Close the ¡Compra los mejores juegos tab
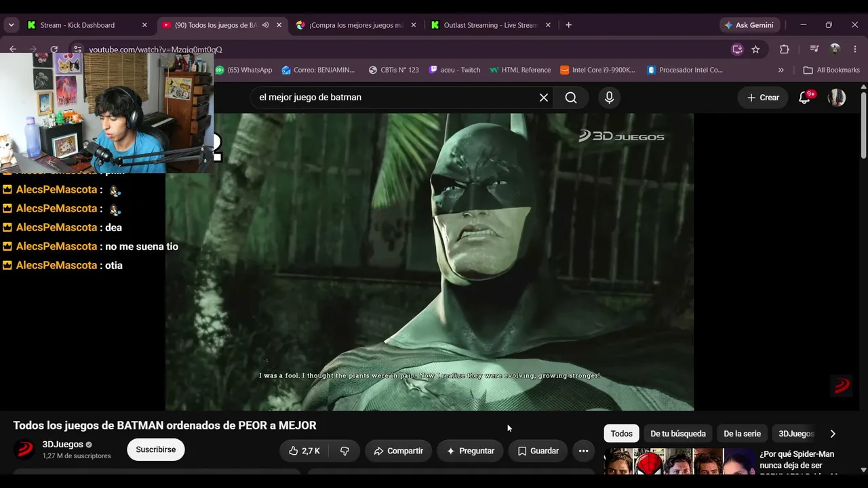 414,25
